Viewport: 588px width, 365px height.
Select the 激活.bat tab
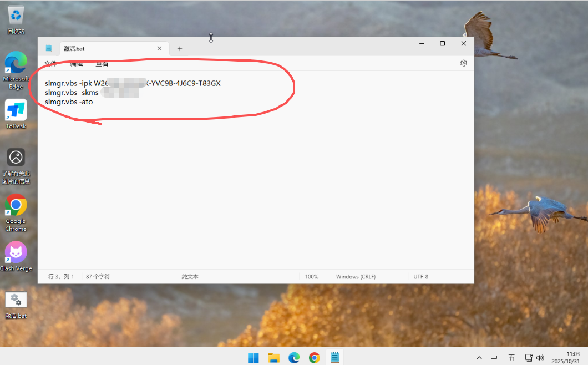[x=100, y=49]
